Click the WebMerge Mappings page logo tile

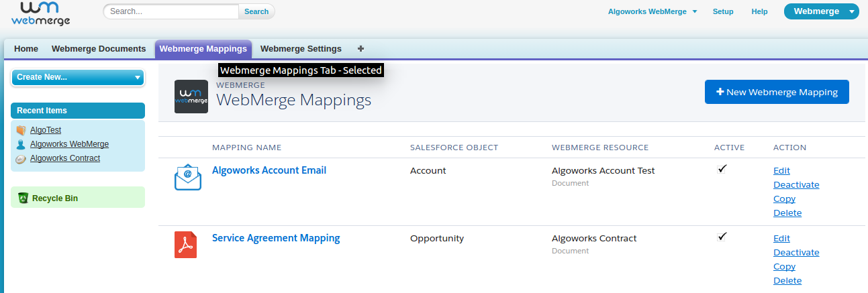pos(191,97)
